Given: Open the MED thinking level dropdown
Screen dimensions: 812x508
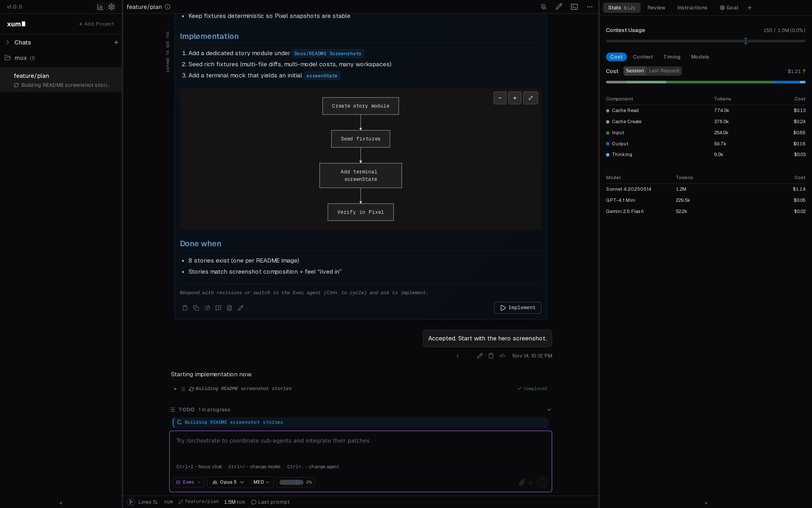Looking at the screenshot, I should point(261,483).
